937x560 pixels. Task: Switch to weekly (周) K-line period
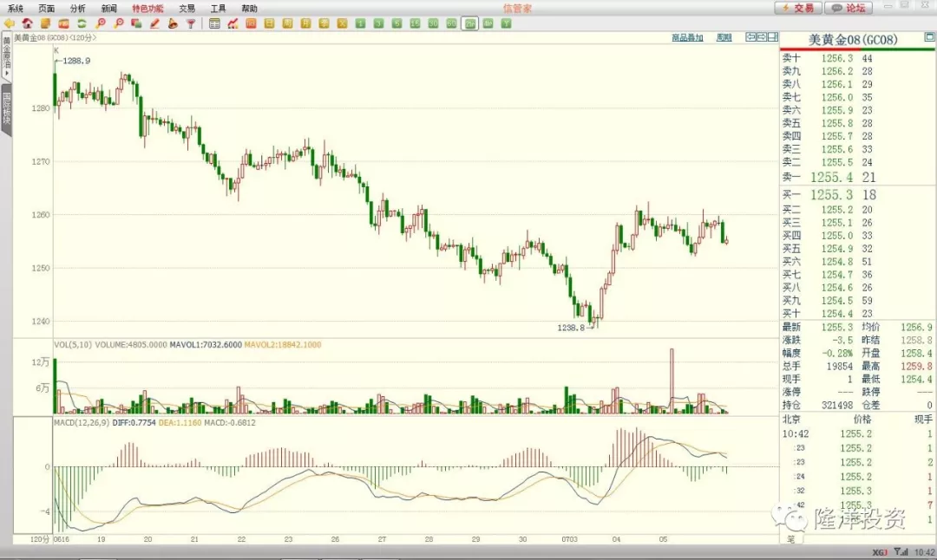(x=287, y=23)
